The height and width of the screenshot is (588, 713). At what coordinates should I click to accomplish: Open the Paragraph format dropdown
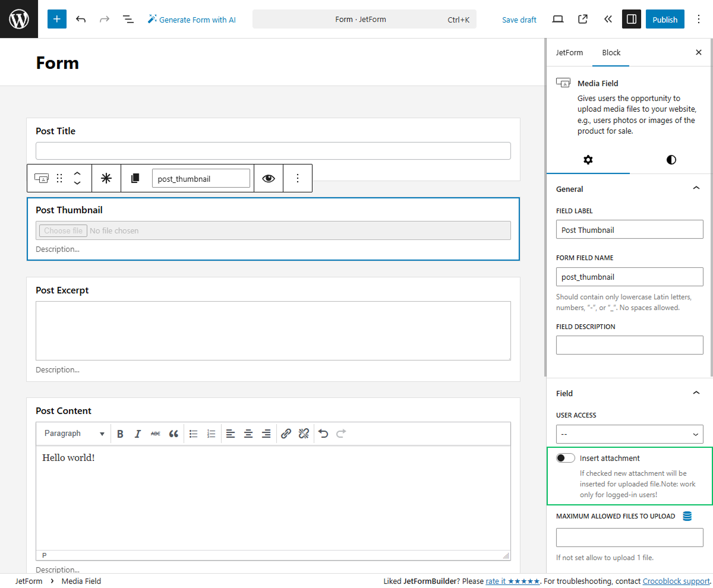74,434
